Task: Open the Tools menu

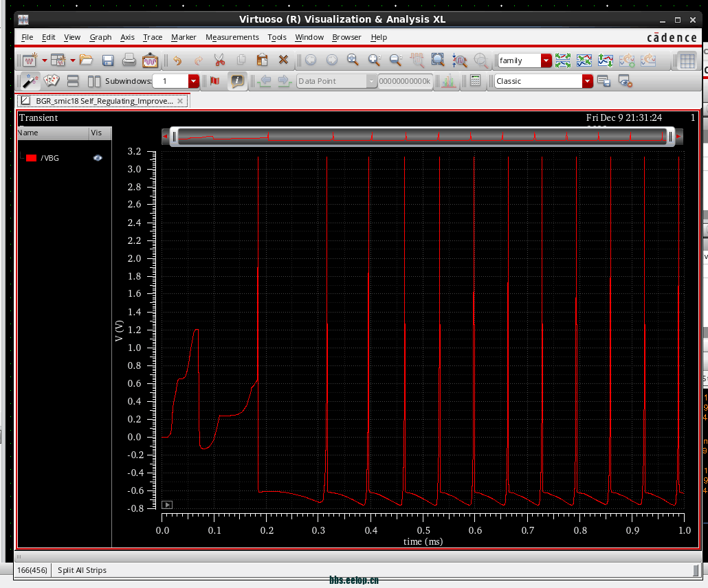Action: 277,37
